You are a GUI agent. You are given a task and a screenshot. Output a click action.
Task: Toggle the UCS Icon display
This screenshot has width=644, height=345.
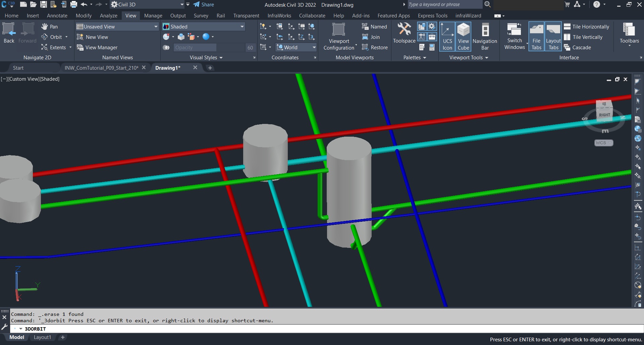tap(447, 36)
